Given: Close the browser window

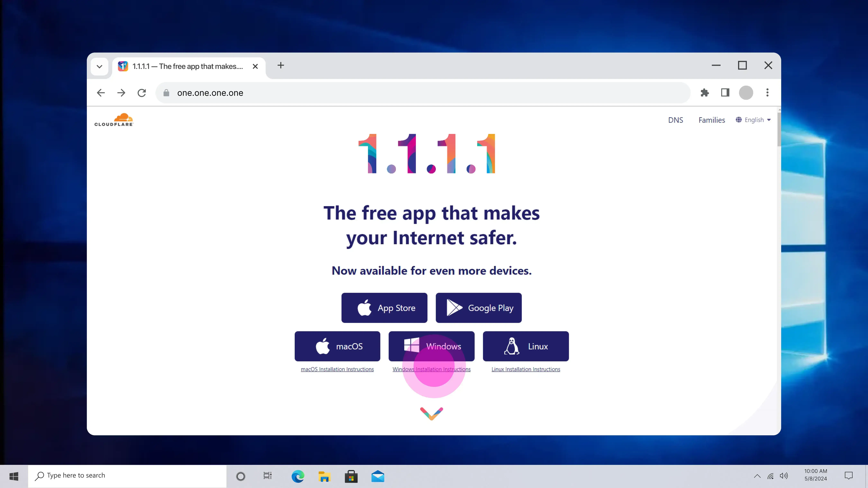Looking at the screenshot, I should point(768,65).
